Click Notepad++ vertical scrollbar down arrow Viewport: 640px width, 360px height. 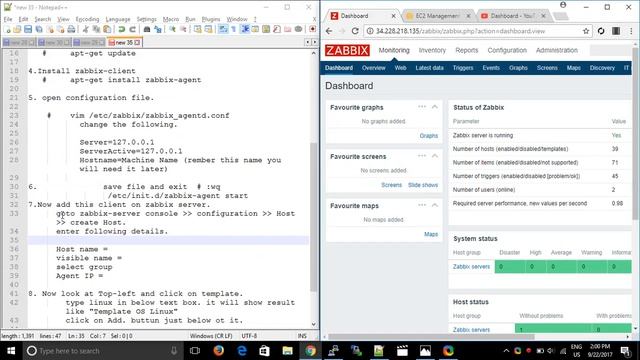[x=313, y=324]
